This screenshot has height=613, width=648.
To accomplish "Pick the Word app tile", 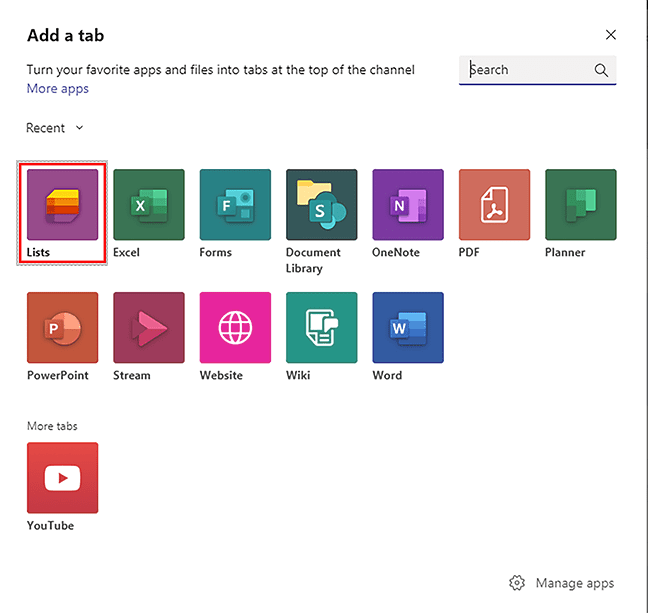I will [407, 328].
